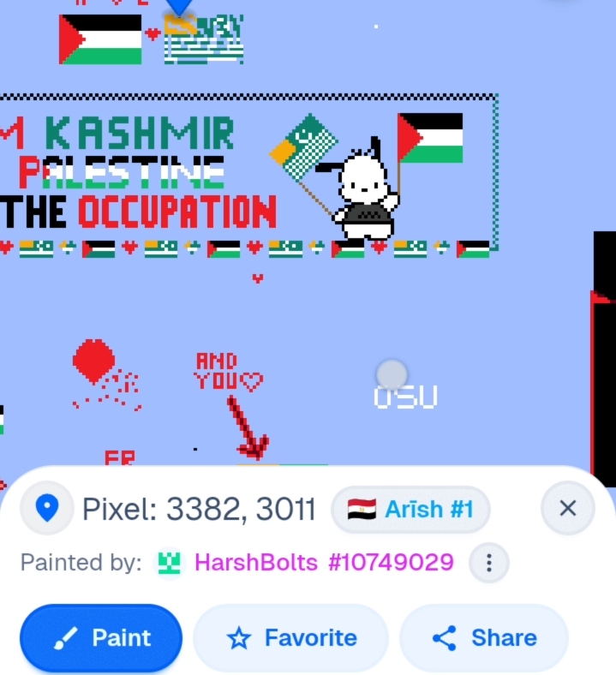Add pixel to Favorite
Image resolution: width=616 pixels, height=675 pixels.
tap(291, 638)
